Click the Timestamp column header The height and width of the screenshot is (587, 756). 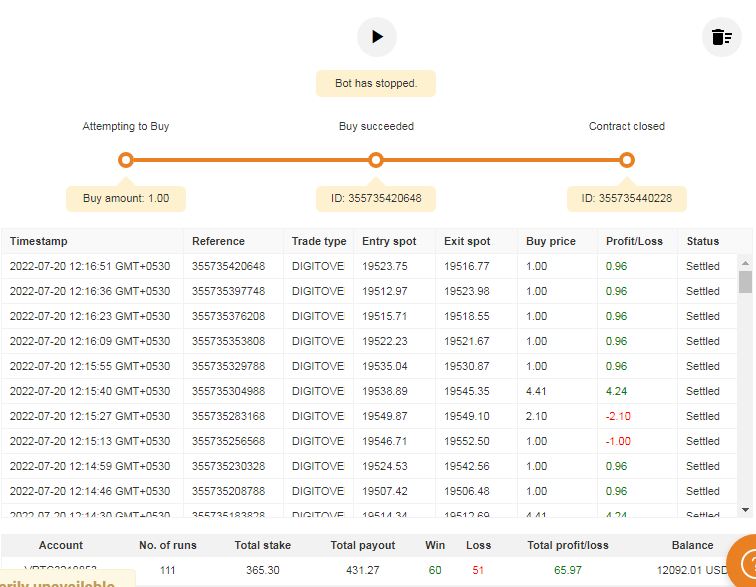(92, 241)
